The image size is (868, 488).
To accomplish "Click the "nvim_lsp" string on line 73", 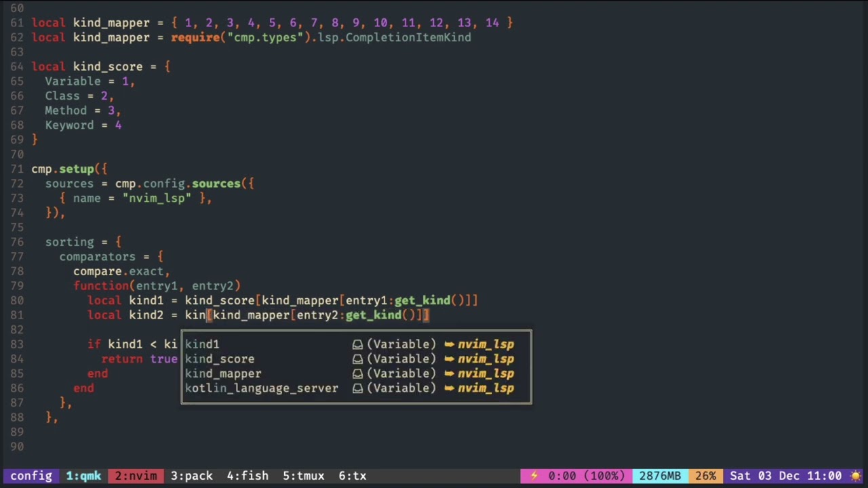I will pyautogui.click(x=157, y=199).
